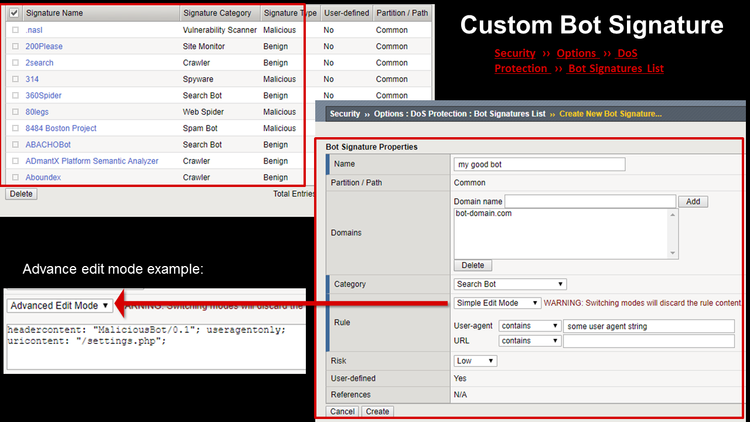This screenshot has height=422, width=750.
Task: Toggle the select-all checkbox in table header
Action: click(x=14, y=13)
